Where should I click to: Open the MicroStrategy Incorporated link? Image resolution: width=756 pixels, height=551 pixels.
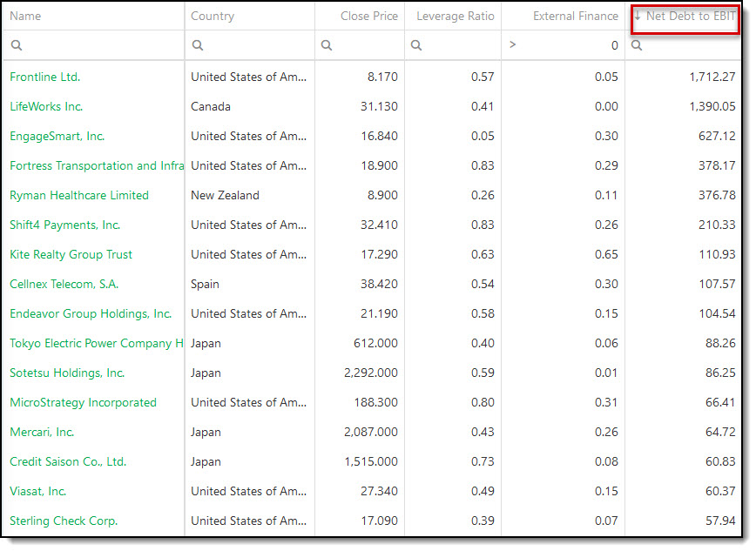(x=83, y=402)
